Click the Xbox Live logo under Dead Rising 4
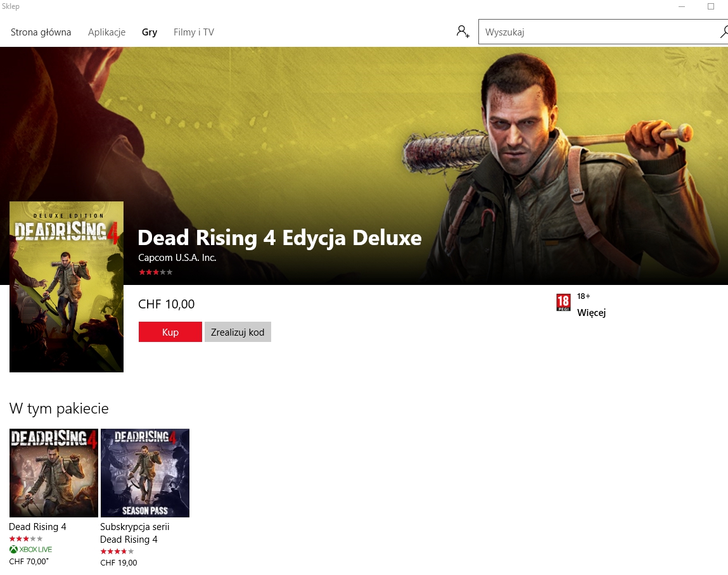Viewport: 728px width, 575px height. [x=30, y=550]
